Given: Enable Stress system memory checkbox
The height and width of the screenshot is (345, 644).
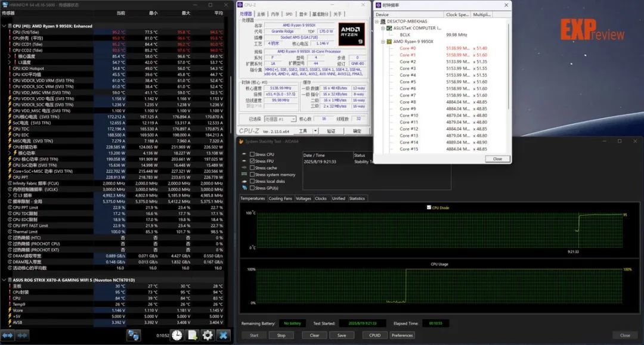Looking at the screenshot, I should [252, 175].
